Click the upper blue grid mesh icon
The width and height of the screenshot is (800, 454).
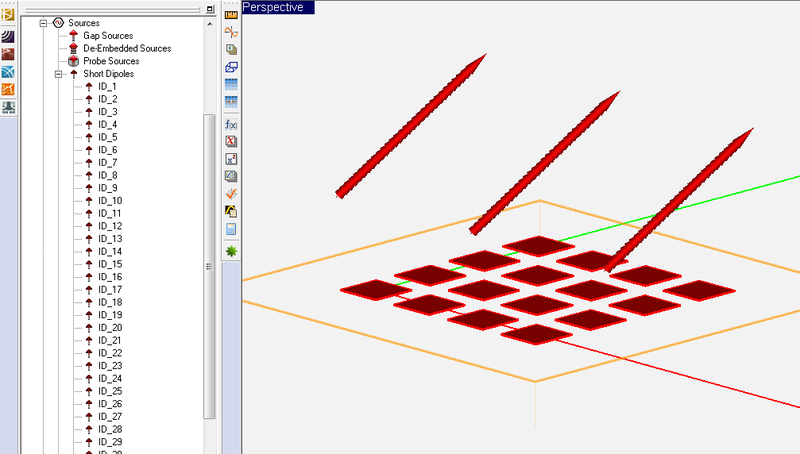231,84
